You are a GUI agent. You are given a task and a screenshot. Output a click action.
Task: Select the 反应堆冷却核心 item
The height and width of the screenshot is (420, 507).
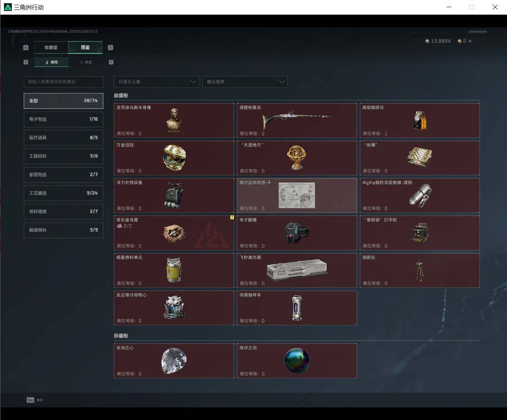point(174,308)
